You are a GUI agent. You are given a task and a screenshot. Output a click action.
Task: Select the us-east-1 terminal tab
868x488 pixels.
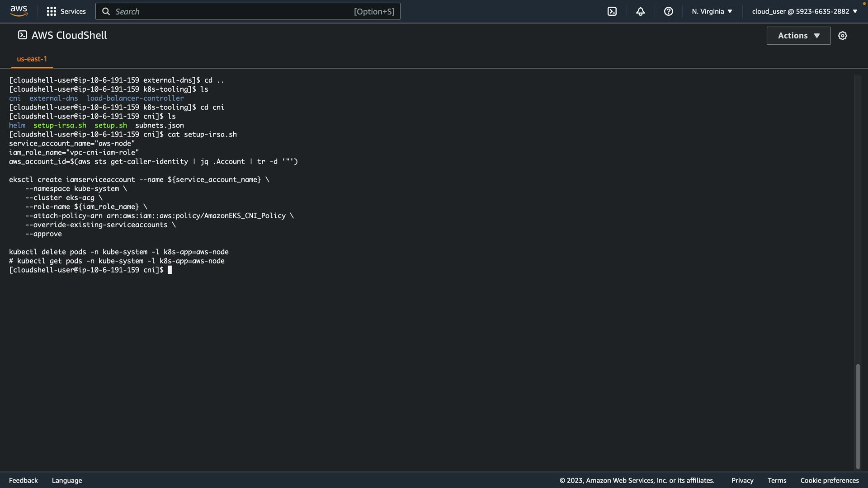point(32,59)
